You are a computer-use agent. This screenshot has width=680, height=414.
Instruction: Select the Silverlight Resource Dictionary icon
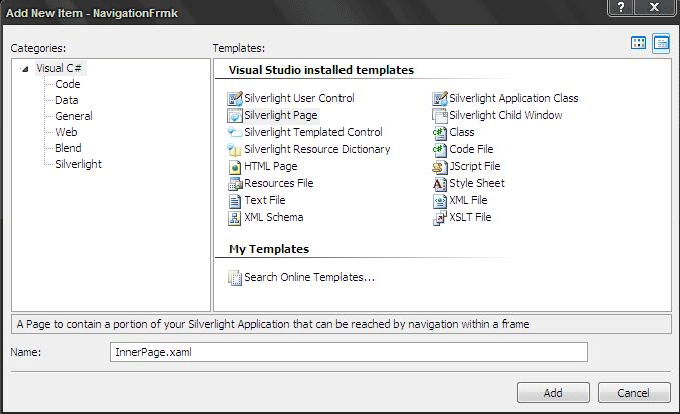[235, 150]
